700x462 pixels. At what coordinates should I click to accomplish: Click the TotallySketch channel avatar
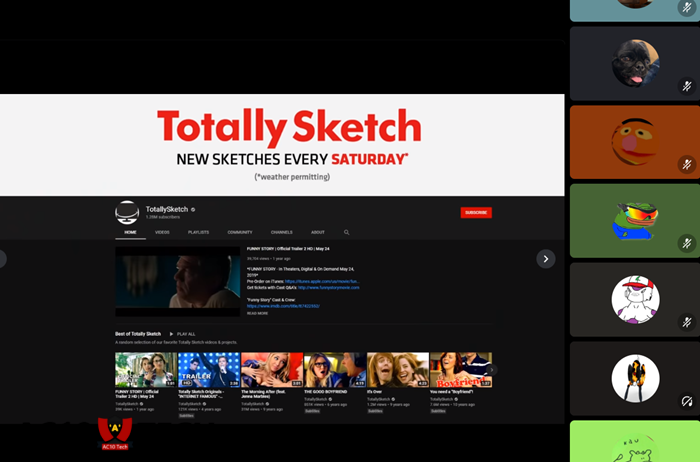click(x=127, y=212)
